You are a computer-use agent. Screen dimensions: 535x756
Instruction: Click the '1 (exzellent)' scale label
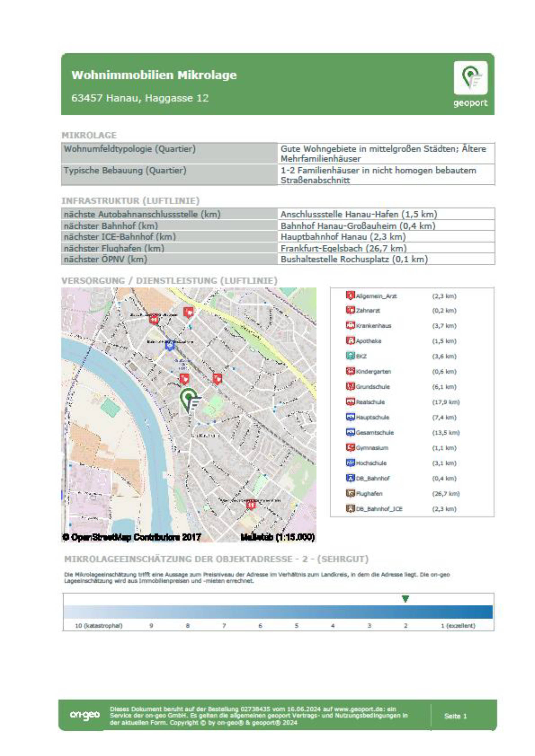point(458,626)
